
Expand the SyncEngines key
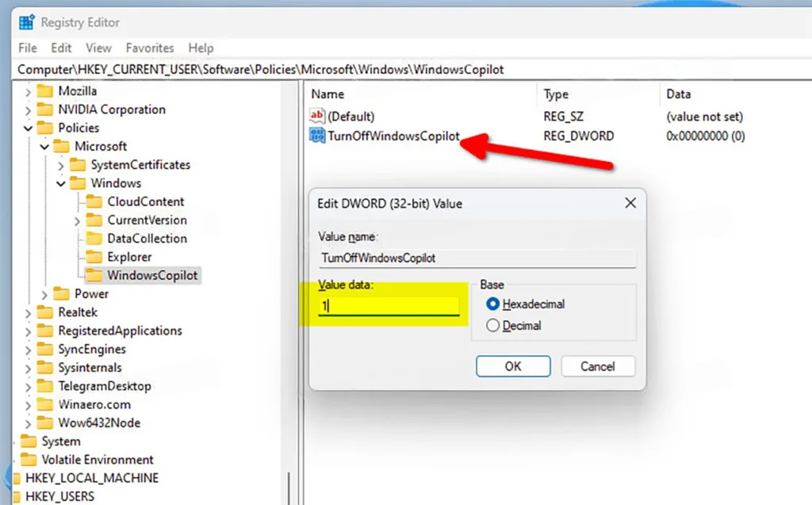pos(28,350)
